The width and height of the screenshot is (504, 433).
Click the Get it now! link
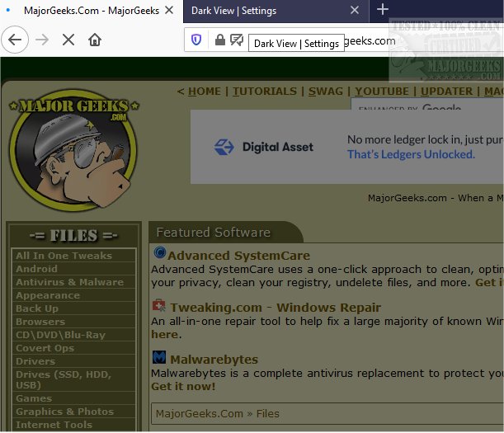pos(183,386)
